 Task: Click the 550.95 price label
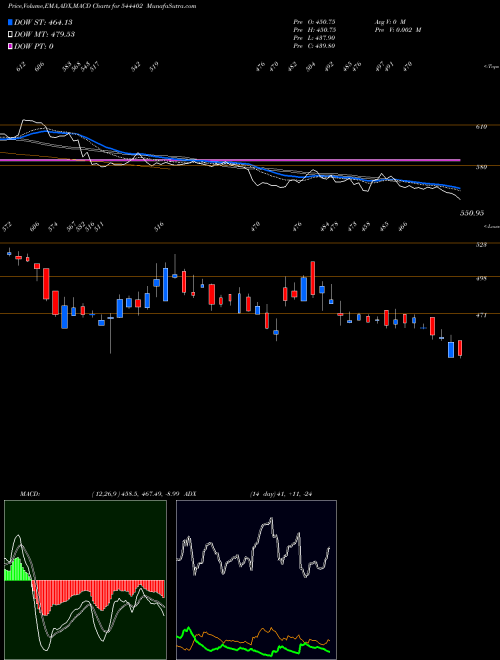(472, 213)
